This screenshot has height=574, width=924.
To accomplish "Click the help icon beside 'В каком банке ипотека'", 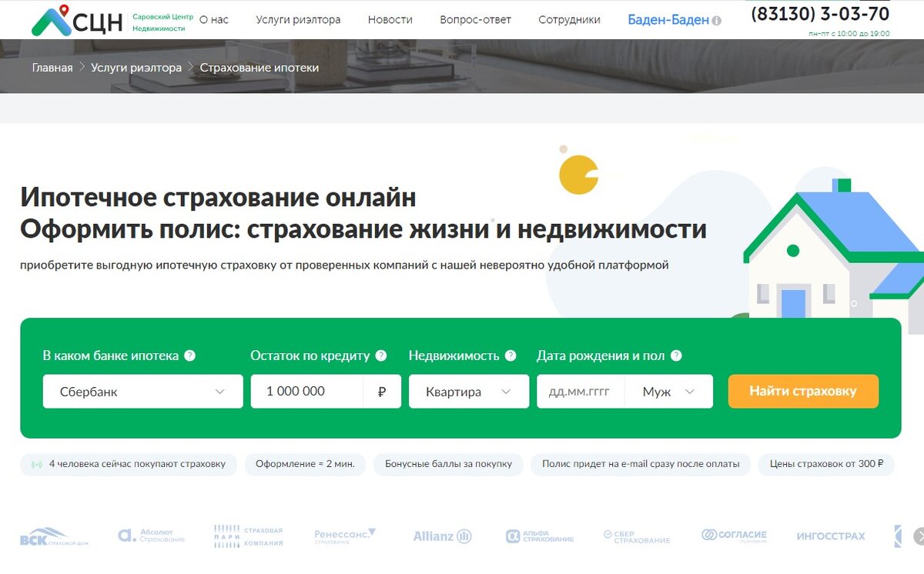I will coord(192,355).
